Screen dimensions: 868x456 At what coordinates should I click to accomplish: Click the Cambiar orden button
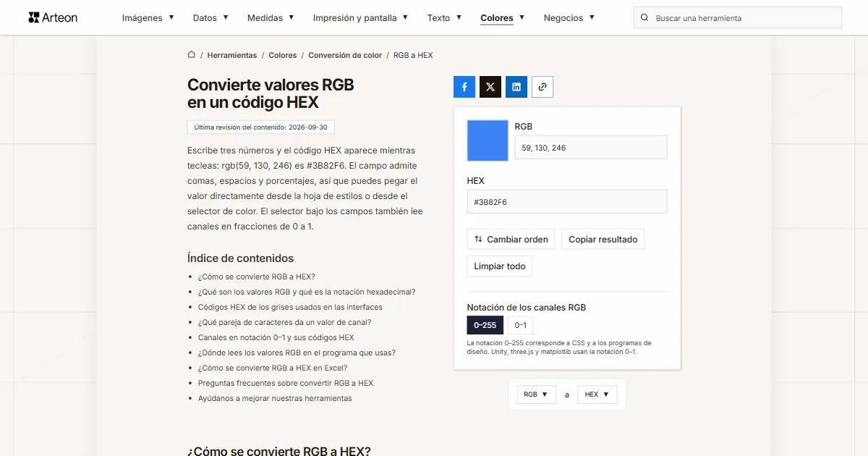[x=511, y=240]
